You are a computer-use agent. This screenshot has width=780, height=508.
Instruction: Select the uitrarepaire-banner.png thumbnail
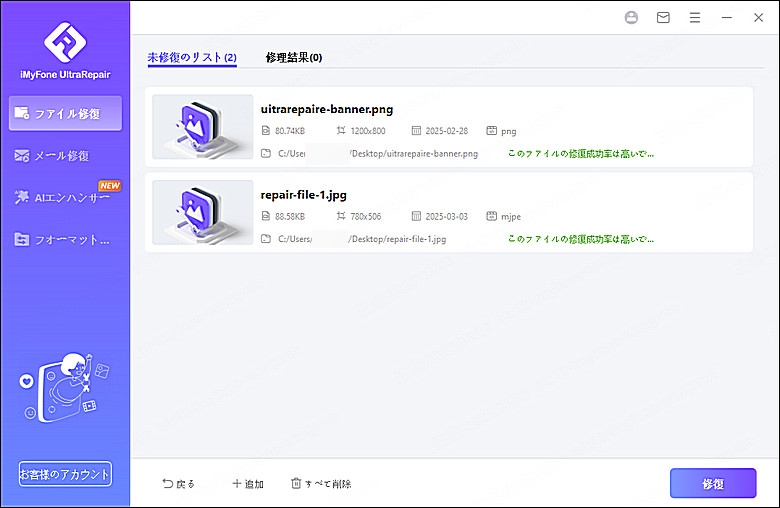(202, 127)
